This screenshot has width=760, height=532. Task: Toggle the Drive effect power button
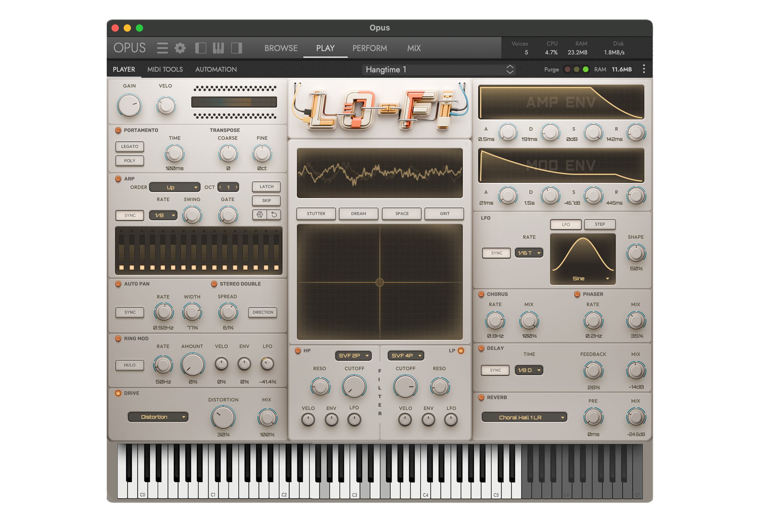(118, 393)
